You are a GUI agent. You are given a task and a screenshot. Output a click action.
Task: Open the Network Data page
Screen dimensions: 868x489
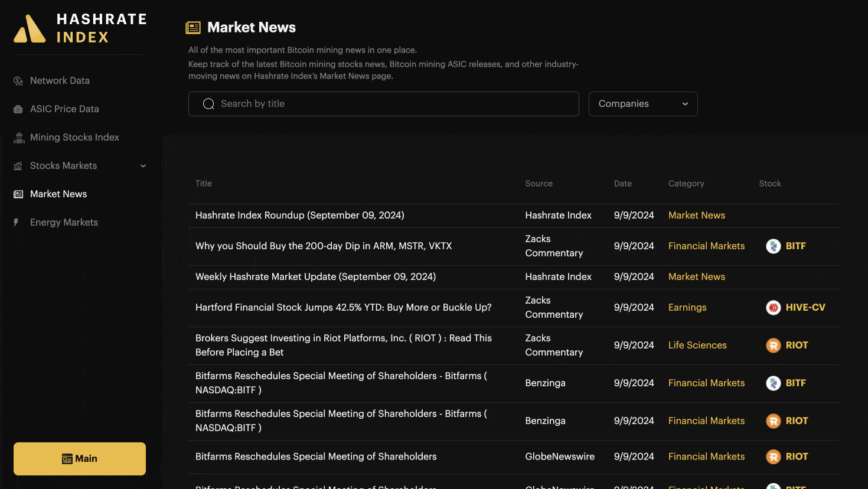tap(60, 81)
